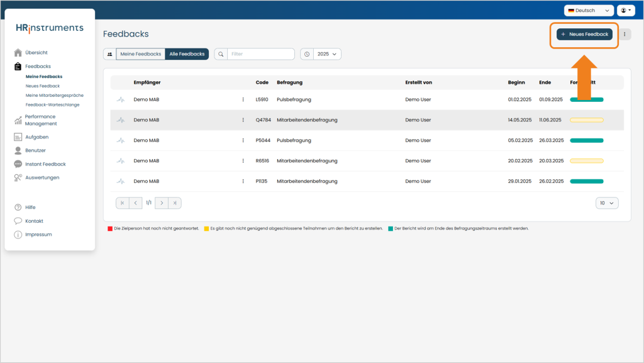Click the Neues Feedback button
Screen dimensions: 644x363
click(584, 35)
